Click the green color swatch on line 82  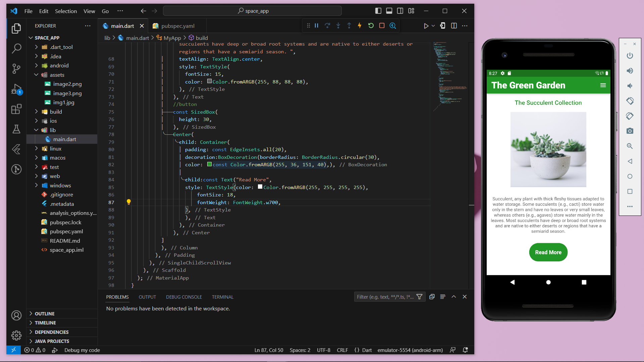(x=209, y=164)
